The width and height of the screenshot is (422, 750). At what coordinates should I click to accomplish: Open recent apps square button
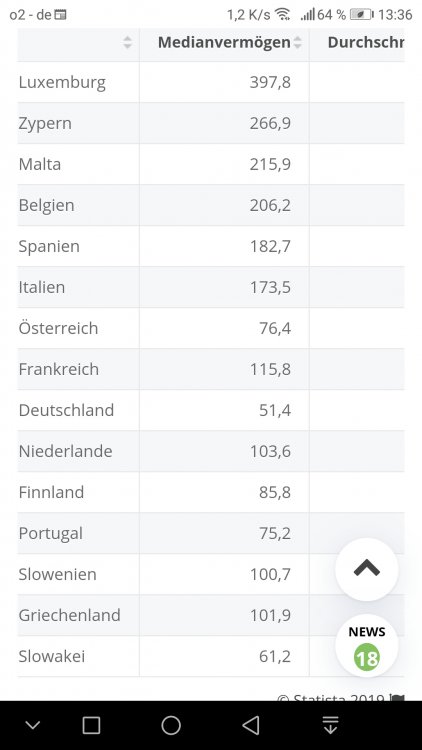(91, 725)
